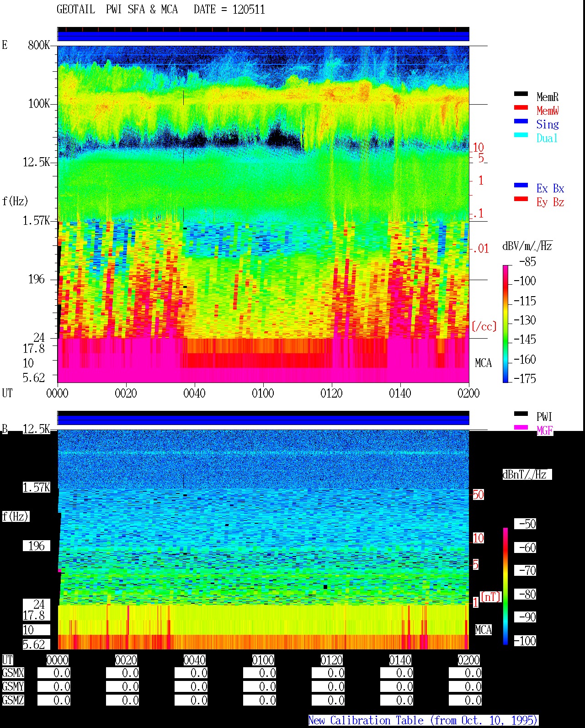This screenshot has width=585, height=728.
Task: Click the New Calibration Table link
Action: pyautogui.click(x=423, y=721)
